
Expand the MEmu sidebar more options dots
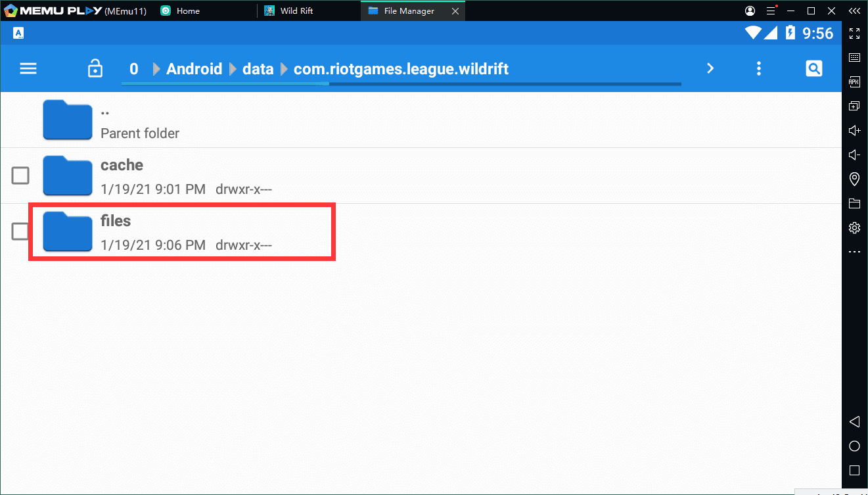854,252
